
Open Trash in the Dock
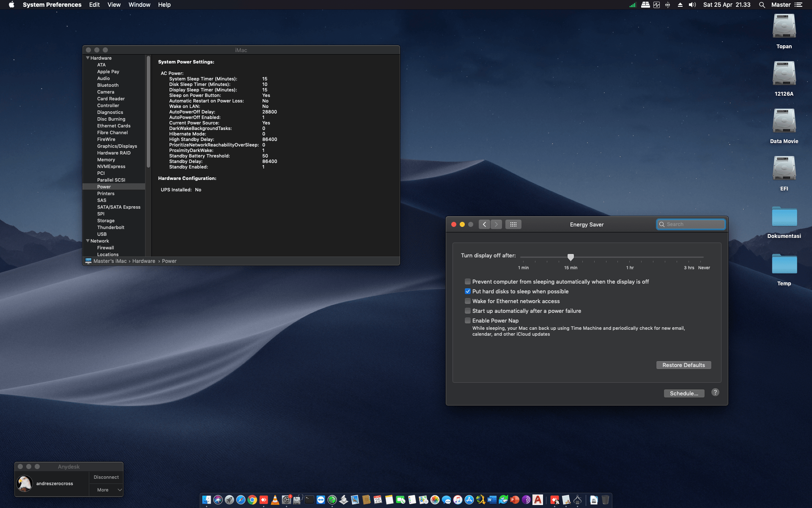605,500
